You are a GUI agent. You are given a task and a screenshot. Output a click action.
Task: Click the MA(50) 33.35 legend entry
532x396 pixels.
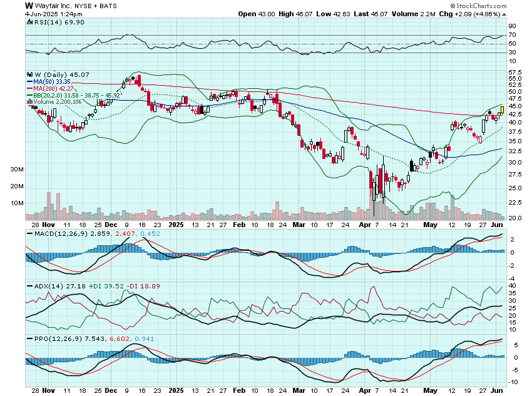click(x=52, y=82)
